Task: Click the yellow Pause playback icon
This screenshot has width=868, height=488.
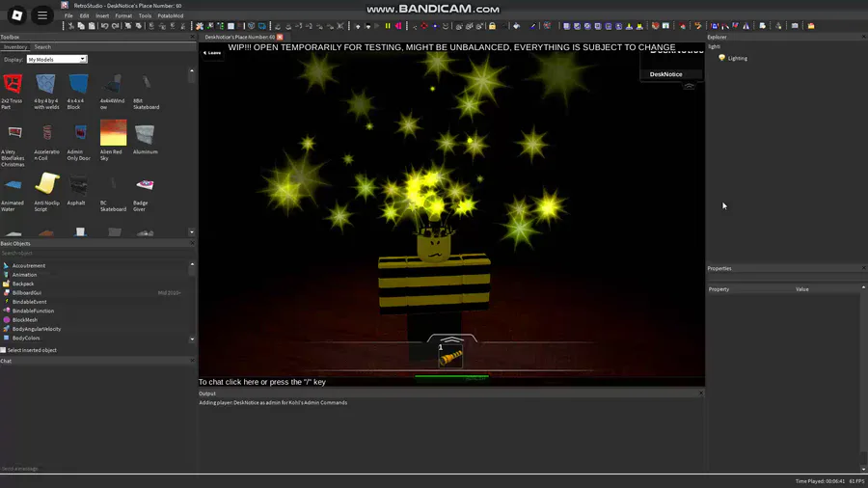Action: point(388,26)
